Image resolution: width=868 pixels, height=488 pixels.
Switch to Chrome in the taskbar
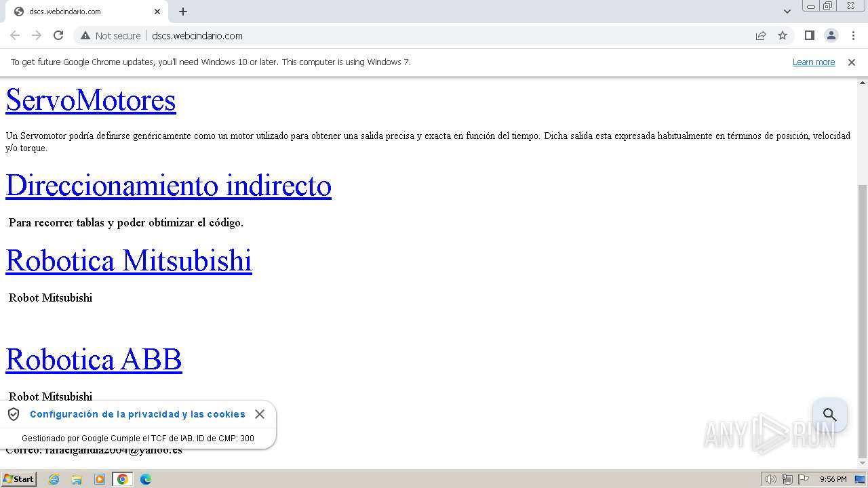click(123, 479)
